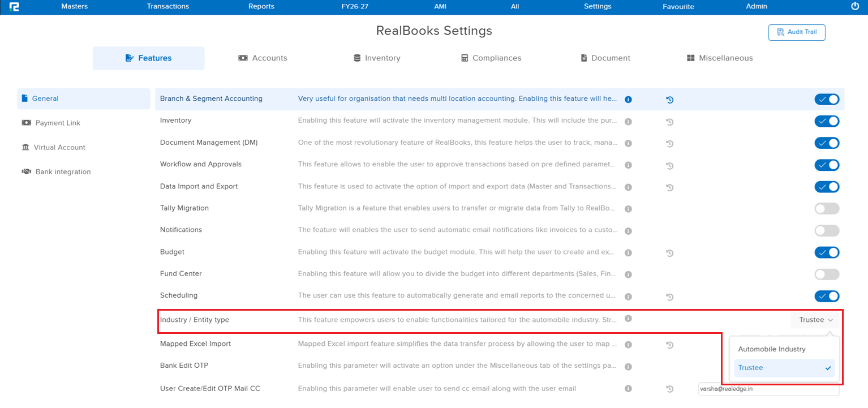The image size is (868, 408).
Task: Open the Admin menu
Action: click(x=757, y=6)
